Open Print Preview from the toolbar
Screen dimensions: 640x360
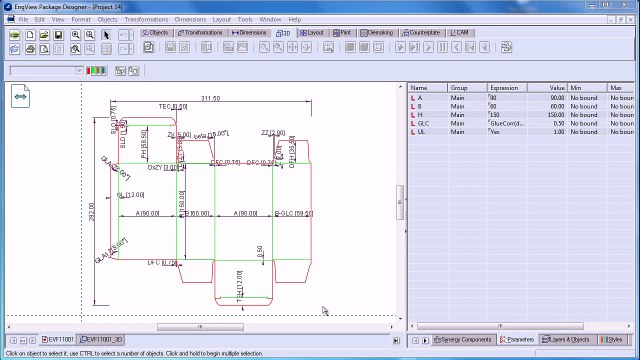(x=44, y=49)
